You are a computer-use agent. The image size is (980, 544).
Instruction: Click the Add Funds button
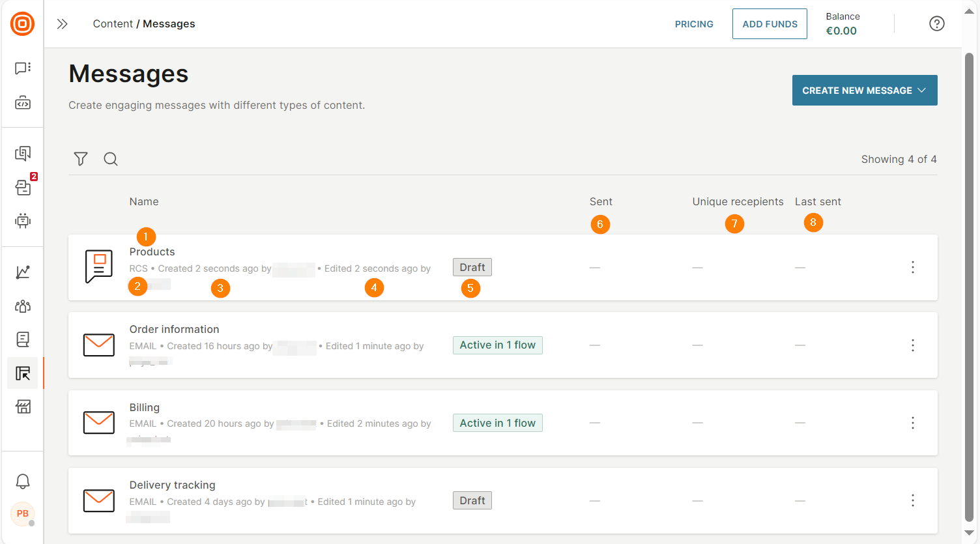tap(770, 24)
